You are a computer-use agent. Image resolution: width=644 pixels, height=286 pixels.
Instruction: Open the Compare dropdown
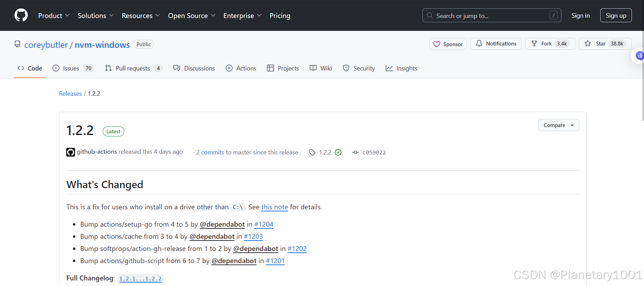559,125
